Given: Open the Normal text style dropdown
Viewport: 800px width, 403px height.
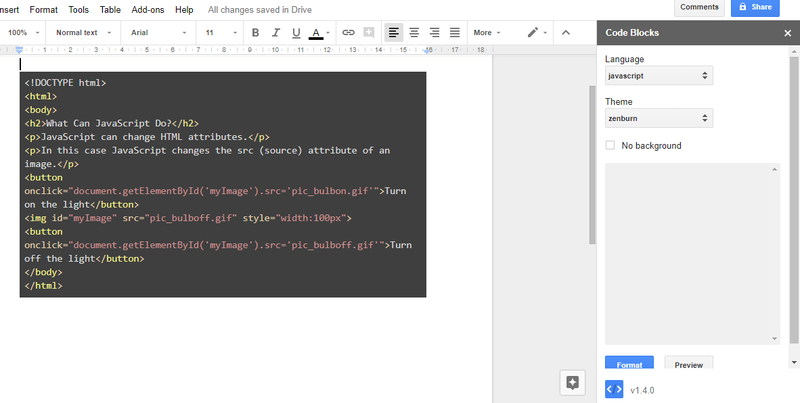Looking at the screenshot, I should [x=83, y=33].
